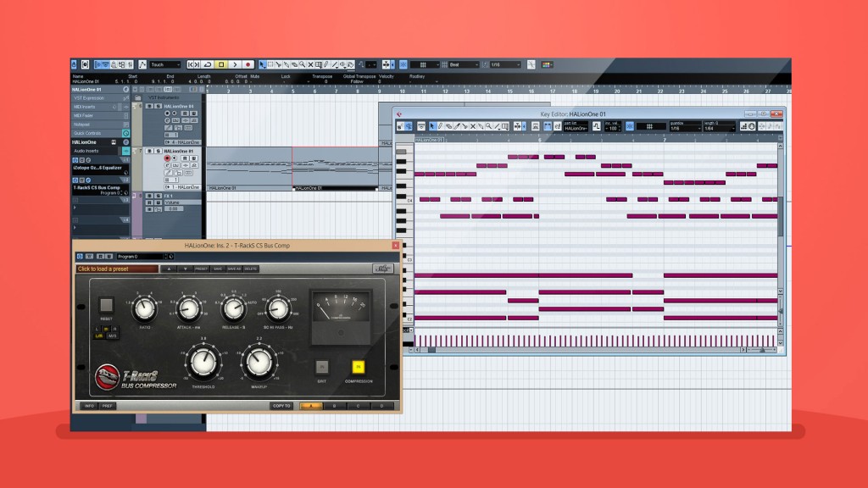Click the MAKEUP knob
Screen dimensions: 868x488
(x=259, y=361)
